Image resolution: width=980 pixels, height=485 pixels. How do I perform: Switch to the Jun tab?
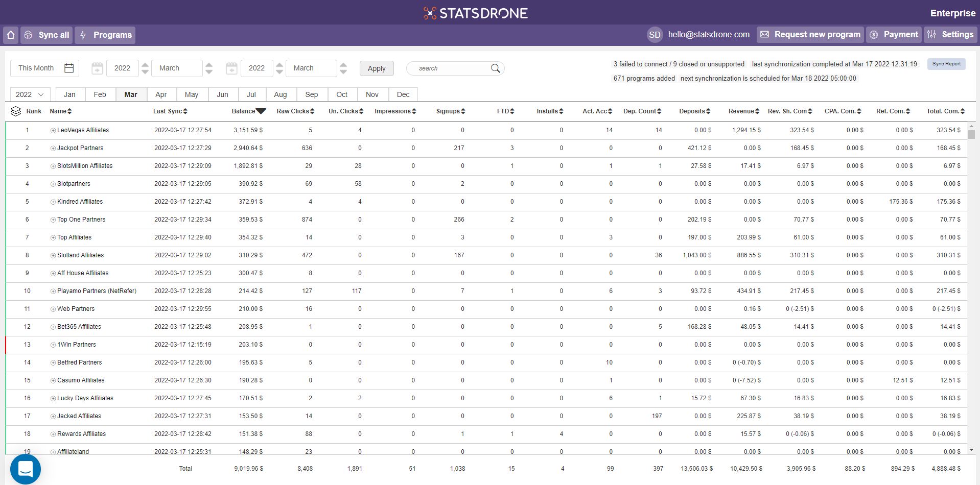(x=223, y=94)
